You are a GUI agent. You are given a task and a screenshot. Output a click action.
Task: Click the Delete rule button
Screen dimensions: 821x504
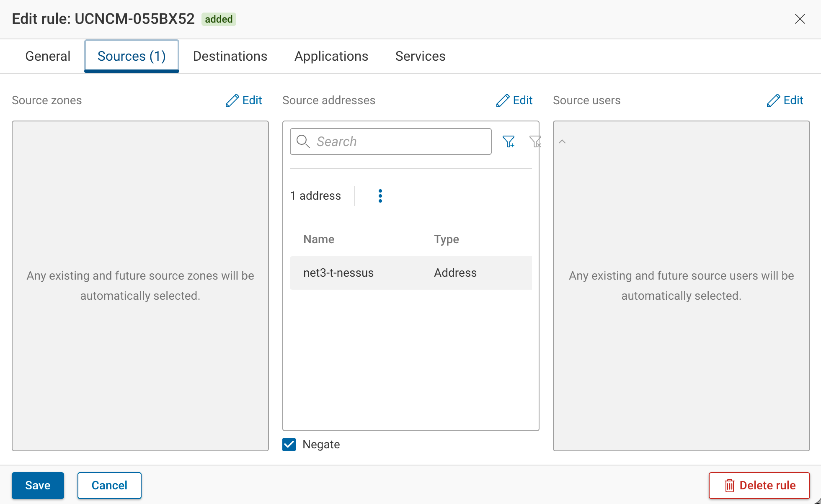coord(759,485)
